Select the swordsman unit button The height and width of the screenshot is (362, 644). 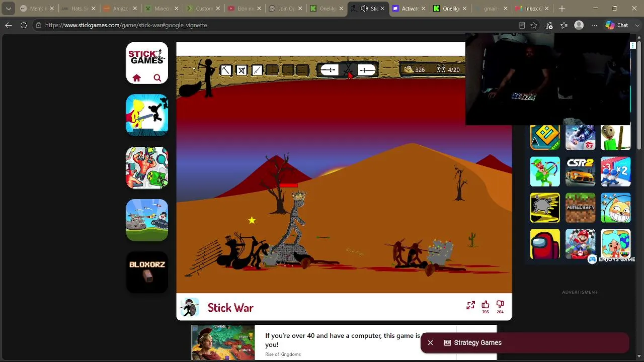[x=257, y=70]
